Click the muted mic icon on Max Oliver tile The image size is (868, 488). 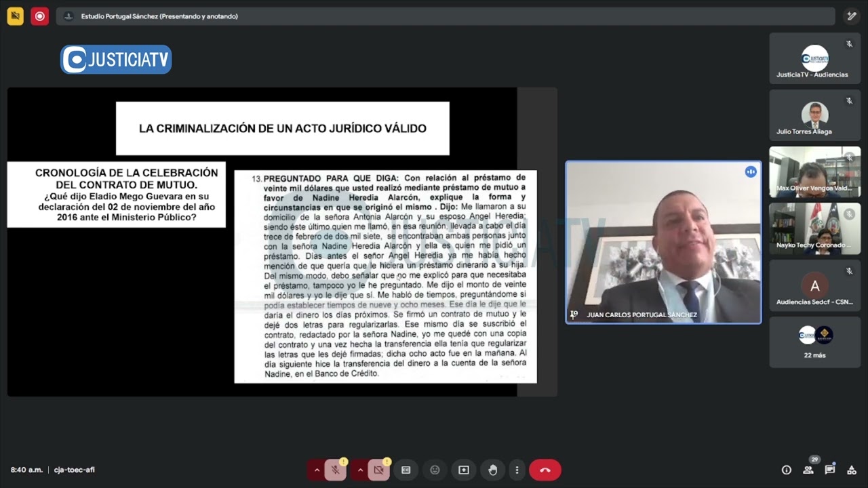849,158
